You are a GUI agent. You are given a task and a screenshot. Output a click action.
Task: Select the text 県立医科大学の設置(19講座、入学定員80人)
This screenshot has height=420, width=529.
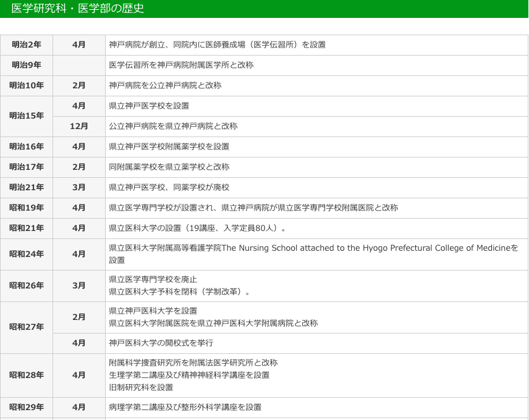coord(197,228)
